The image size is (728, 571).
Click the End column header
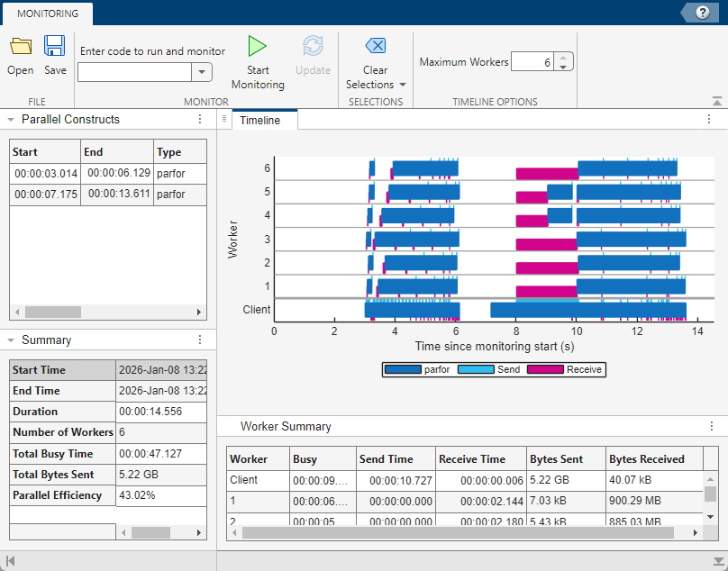(x=117, y=152)
